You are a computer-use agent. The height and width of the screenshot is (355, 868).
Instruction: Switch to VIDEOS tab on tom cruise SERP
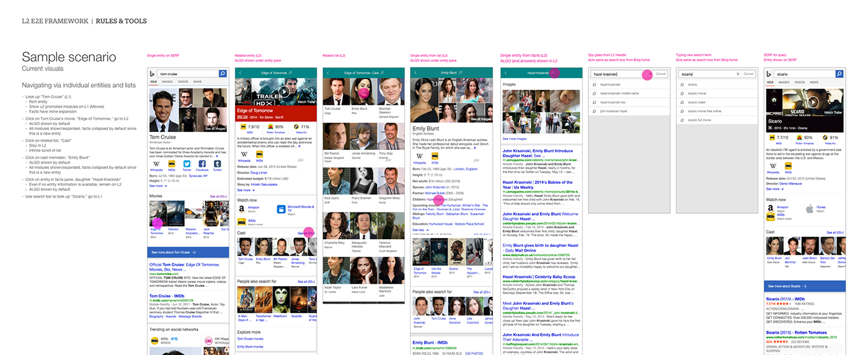[x=184, y=82]
